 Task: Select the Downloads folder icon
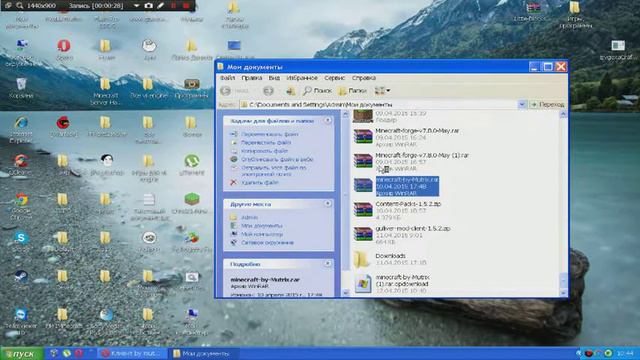tap(362, 259)
